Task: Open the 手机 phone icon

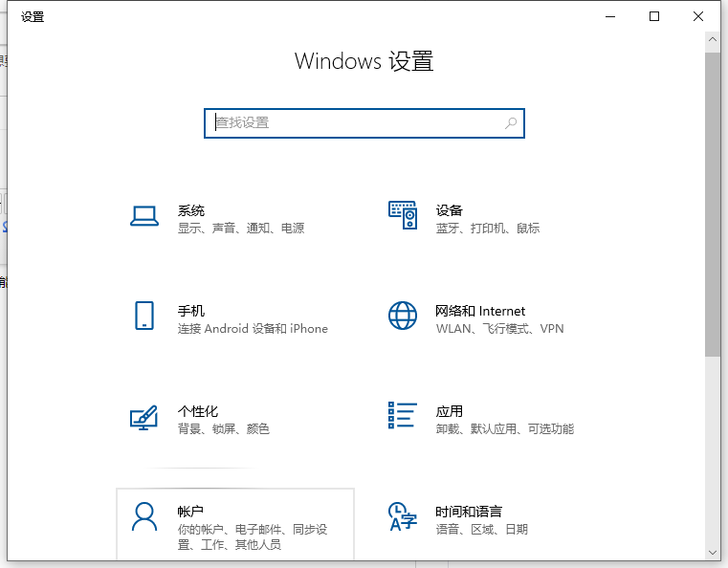Action: pos(144,316)
